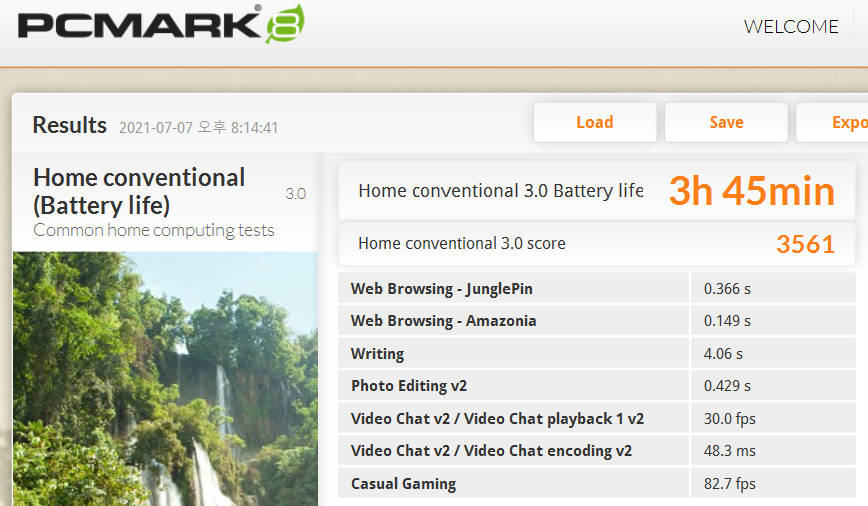Click the 3.0 version number beside the title
The image size is (868, 506).
click(296, 194)
